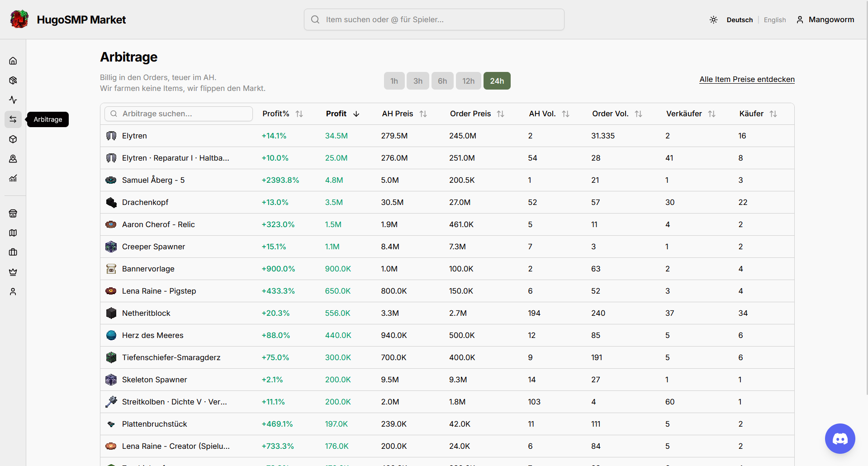868x466 pixels.
Task: Select the 24h time range
Action: (x=497, y=81)
